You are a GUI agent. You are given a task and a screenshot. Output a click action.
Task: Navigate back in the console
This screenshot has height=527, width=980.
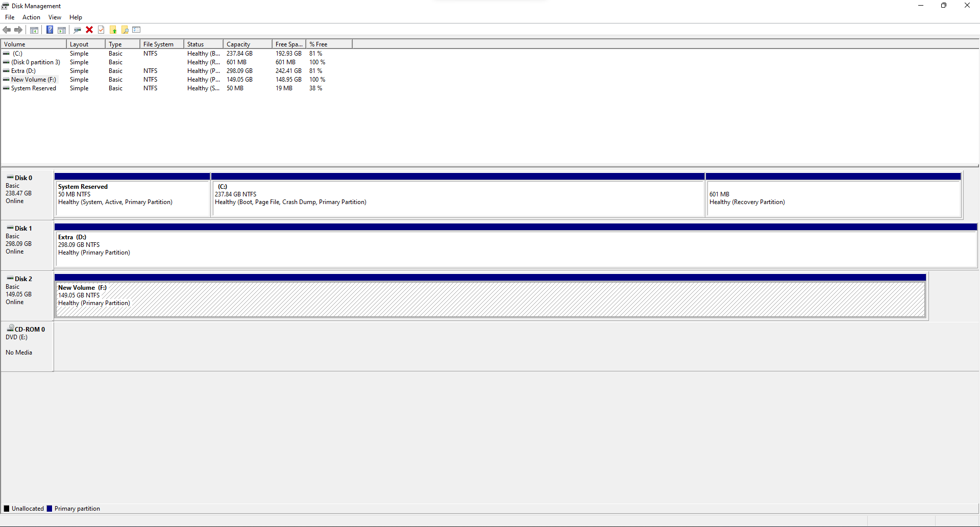point(7,30)
